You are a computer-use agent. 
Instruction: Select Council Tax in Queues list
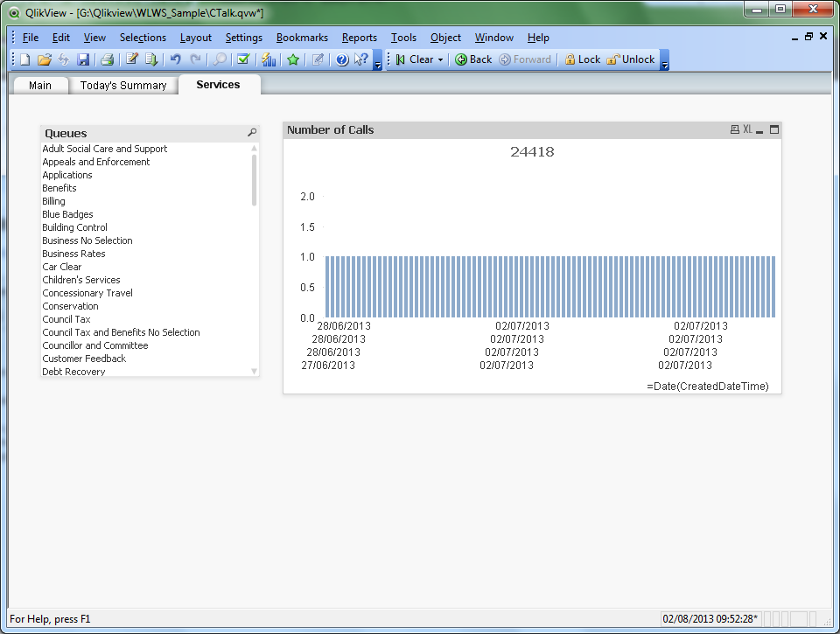(66, 319)
